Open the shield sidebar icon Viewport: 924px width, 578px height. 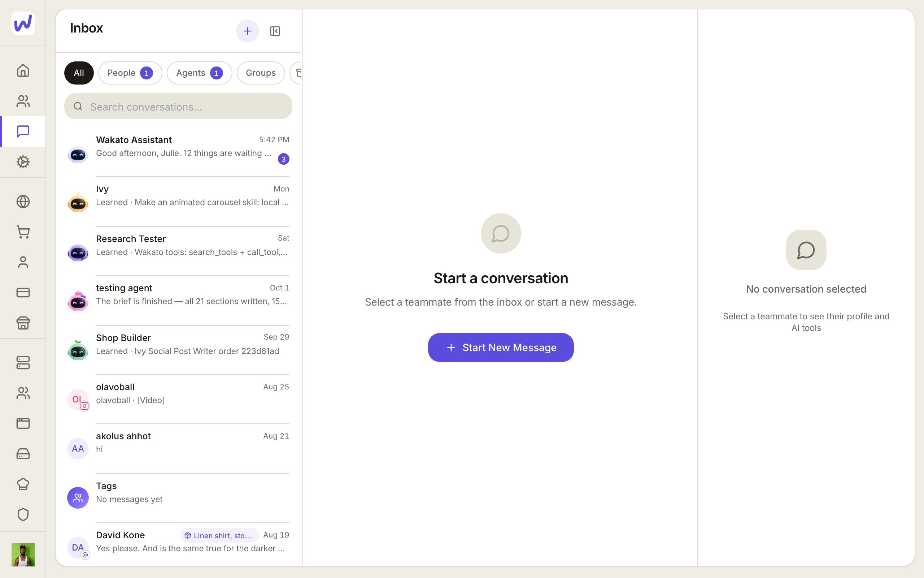coord(23,514)
